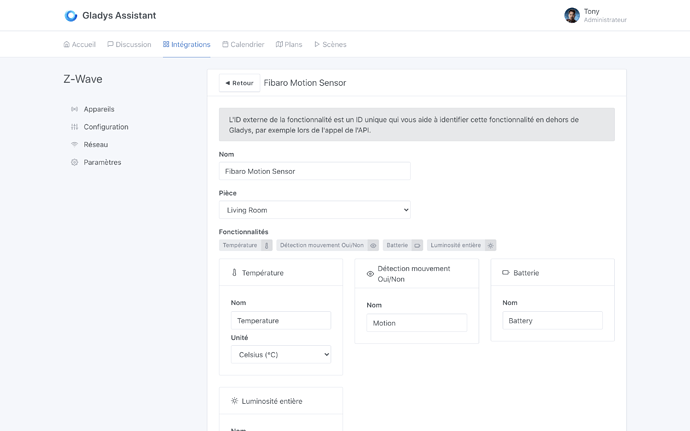
Task: Click the Réseau wifi icon
Action: (x=74, y=144)
